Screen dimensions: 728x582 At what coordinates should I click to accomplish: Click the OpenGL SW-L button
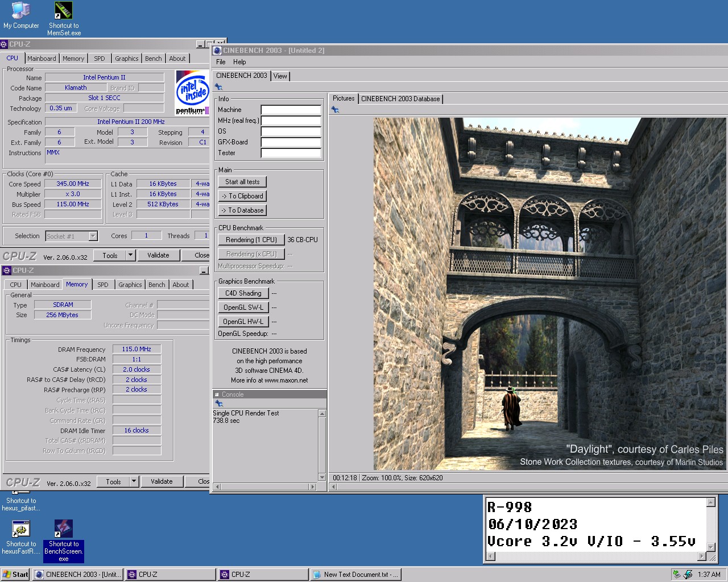click(243, 307)
